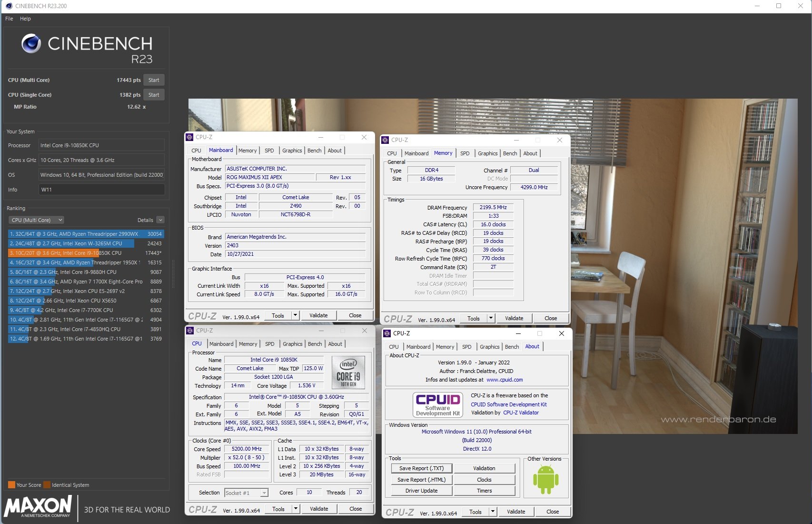Screen dimensions: 812x524
Task: Open Tools dropdown arrow in About CPU-Z window
Action: 493,512
